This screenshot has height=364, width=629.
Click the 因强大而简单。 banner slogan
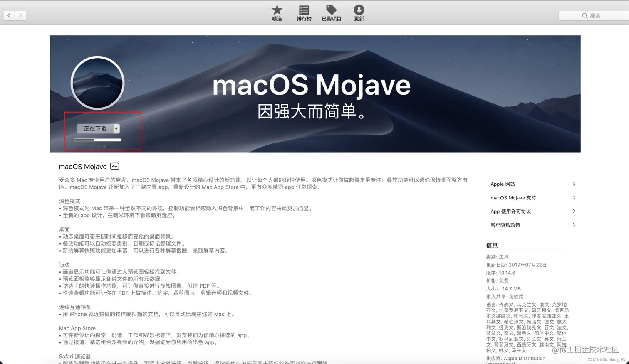pyautogui.click(x=312, y=111)
